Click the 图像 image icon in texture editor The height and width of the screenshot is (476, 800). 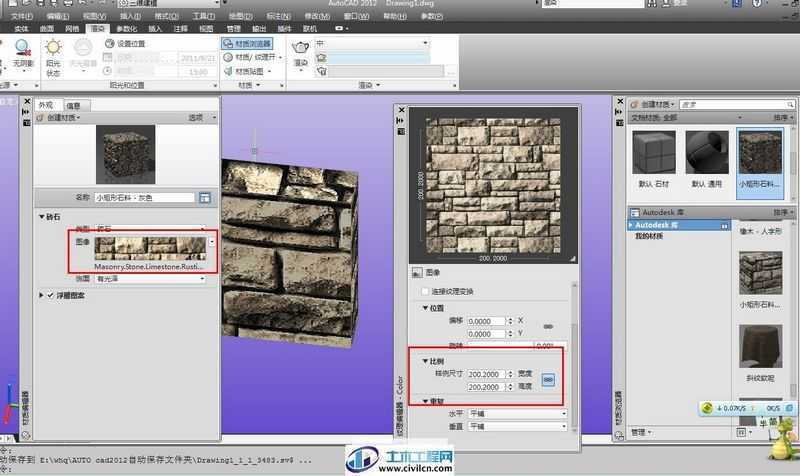[x=417, y=272]
